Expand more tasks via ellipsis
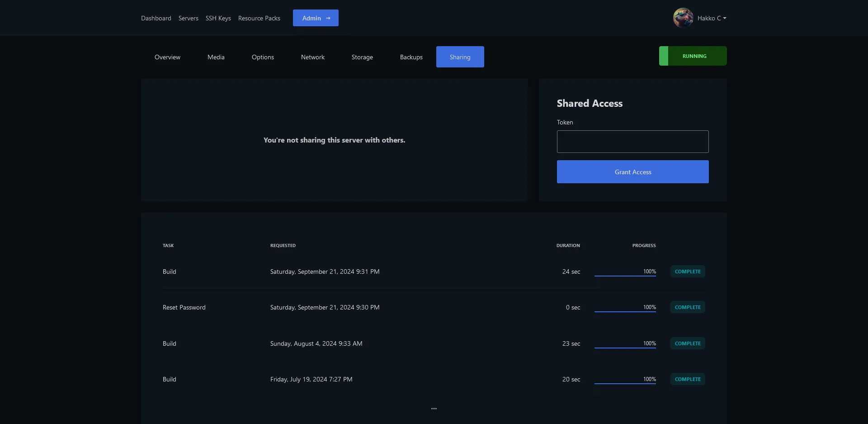Screen dimensions: 868x424 (434, 409)
